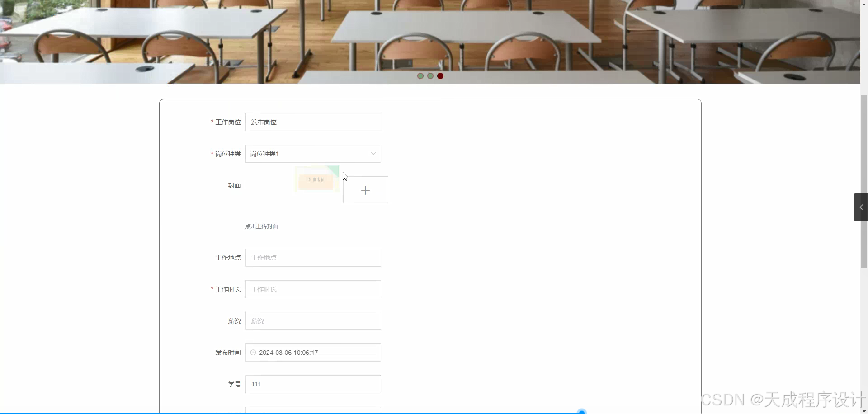Click the classroom banner image
The width and height of the screenshot is (868, 414).
pos(430,42)
